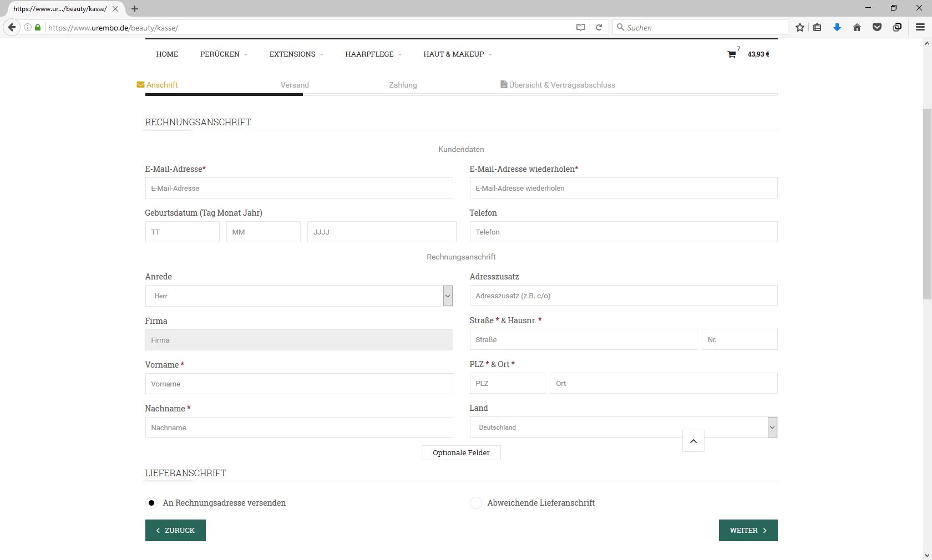
Task: Click the Pocket icon in toolbar
Action: click(877, 27)
